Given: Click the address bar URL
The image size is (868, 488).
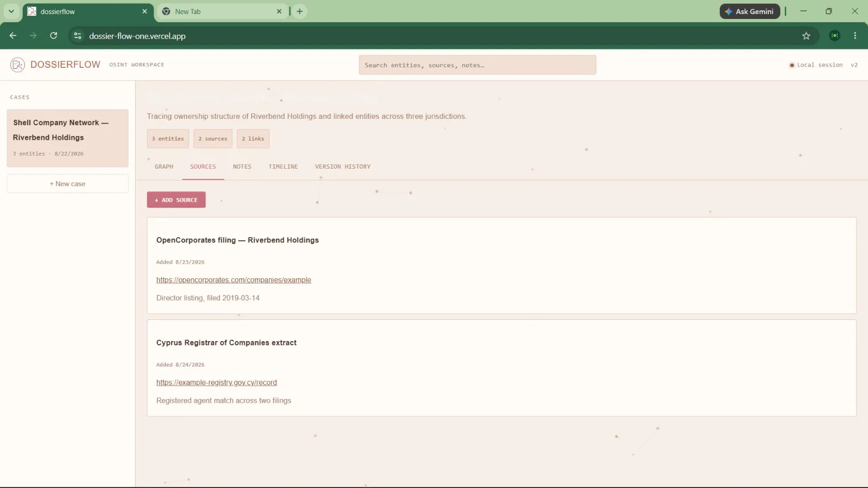Looking at the screenshot, I should 137,36.
